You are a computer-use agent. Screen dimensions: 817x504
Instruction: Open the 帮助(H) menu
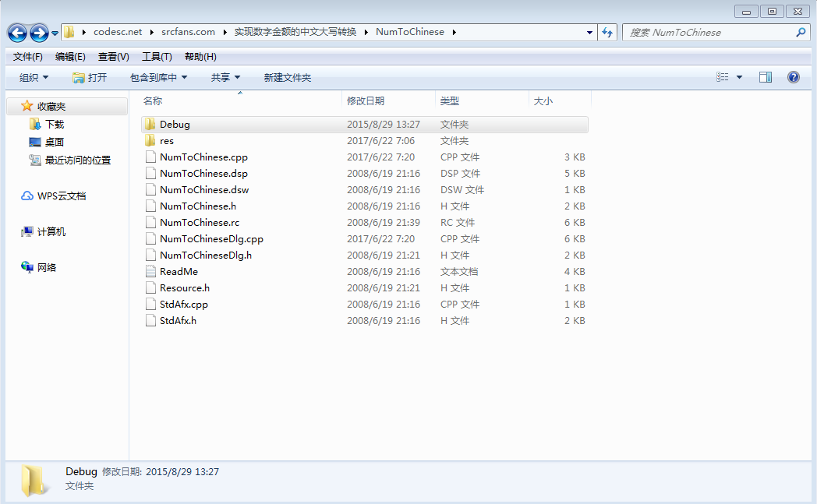coord(200,57)
